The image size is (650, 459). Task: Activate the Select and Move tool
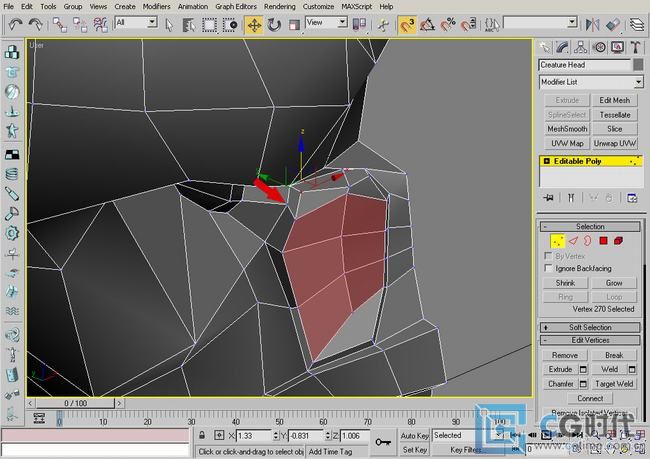254,25
